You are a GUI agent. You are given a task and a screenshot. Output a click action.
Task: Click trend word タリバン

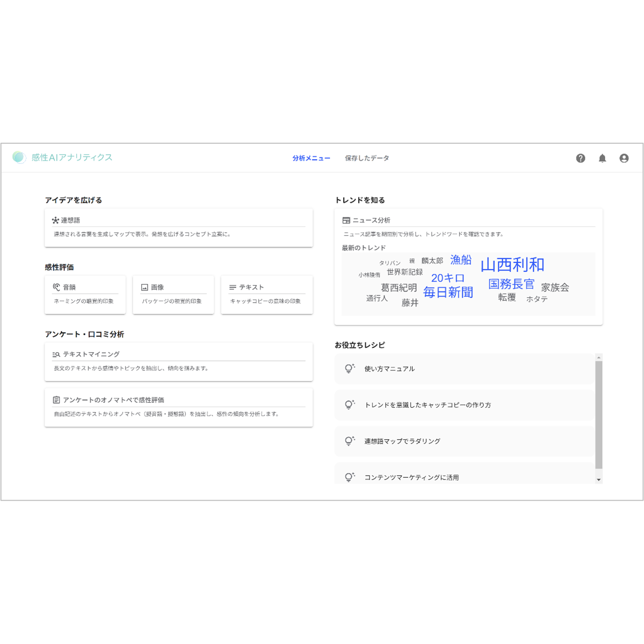(390, 263)
